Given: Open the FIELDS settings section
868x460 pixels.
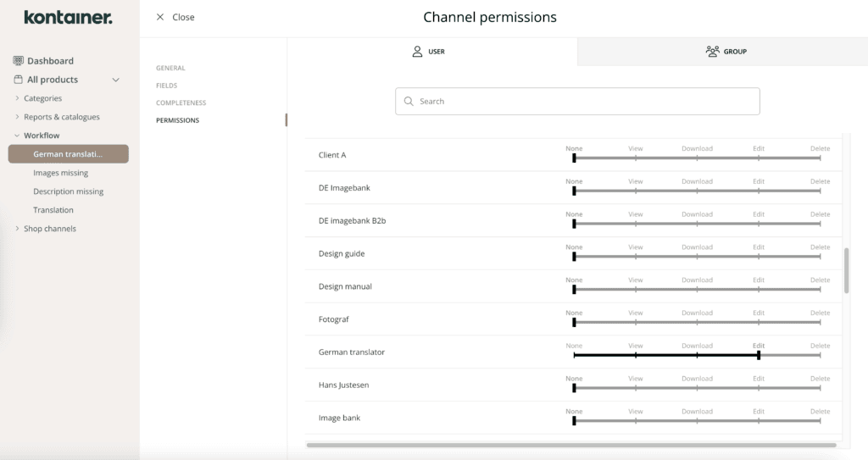Looking at the screenshot, I should tap(167, 86).
